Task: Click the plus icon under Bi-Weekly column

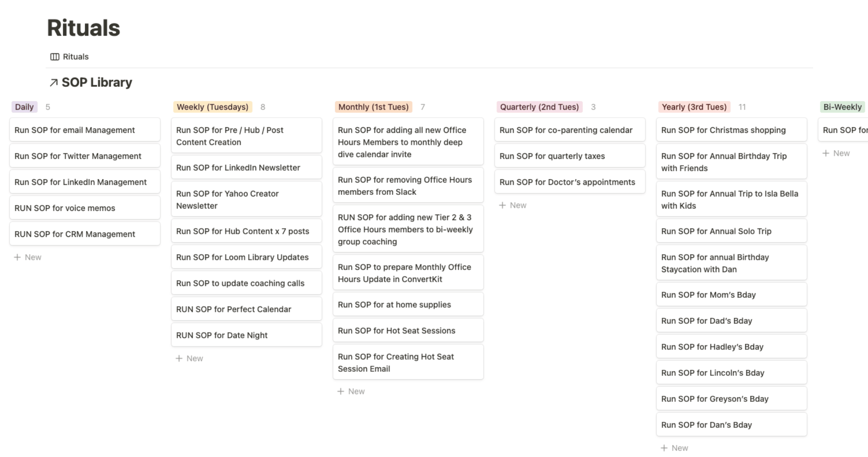Action: (x=826, y=153)
